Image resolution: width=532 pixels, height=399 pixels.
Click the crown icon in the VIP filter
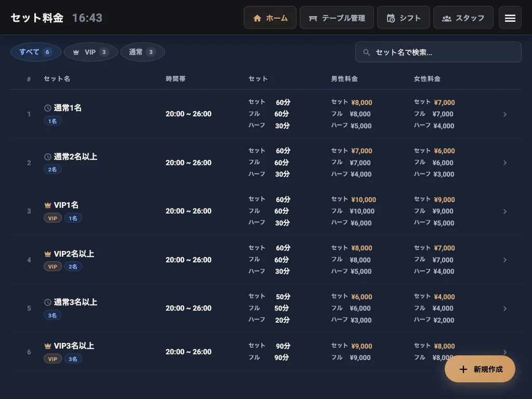(76, 52)
